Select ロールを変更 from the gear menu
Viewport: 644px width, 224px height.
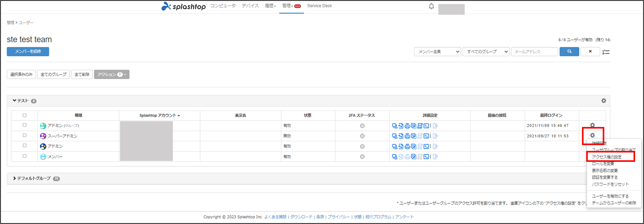603,164
